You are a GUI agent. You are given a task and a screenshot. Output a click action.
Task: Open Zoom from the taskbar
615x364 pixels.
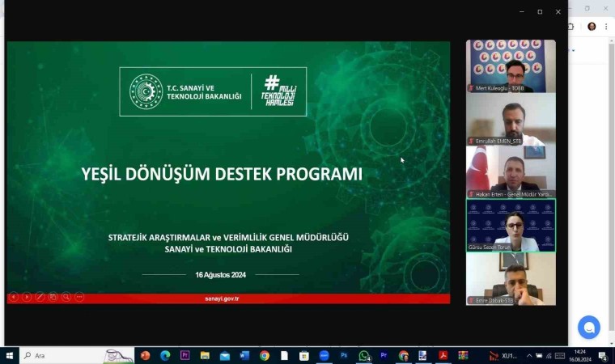(324, 355)
